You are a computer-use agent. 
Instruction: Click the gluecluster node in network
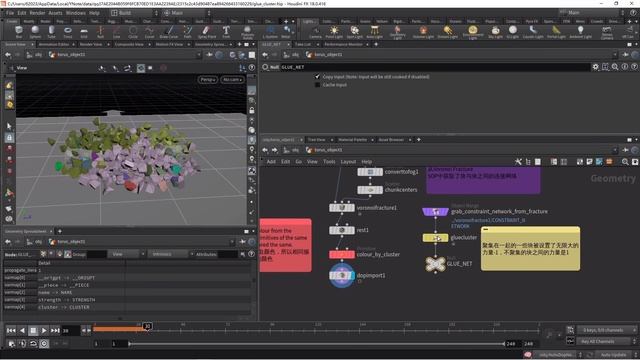tap(435, 238)
